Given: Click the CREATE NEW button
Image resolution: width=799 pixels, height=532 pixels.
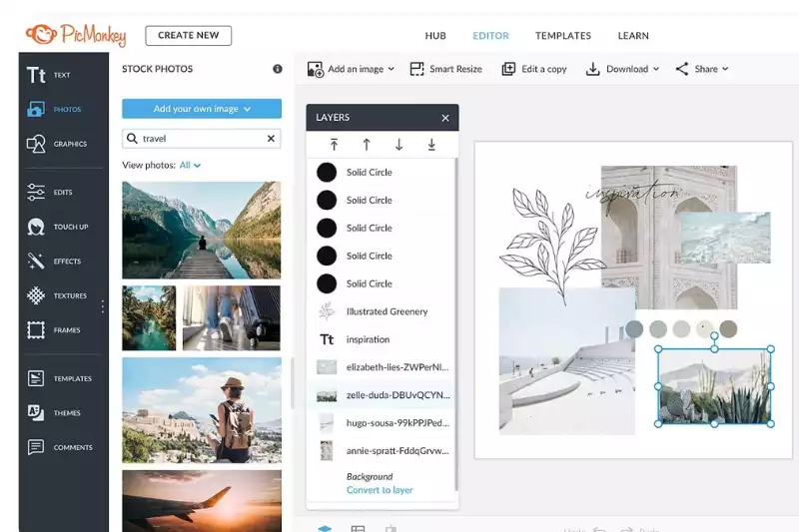Looking at the screenshot, I should [x=189, y=35].
